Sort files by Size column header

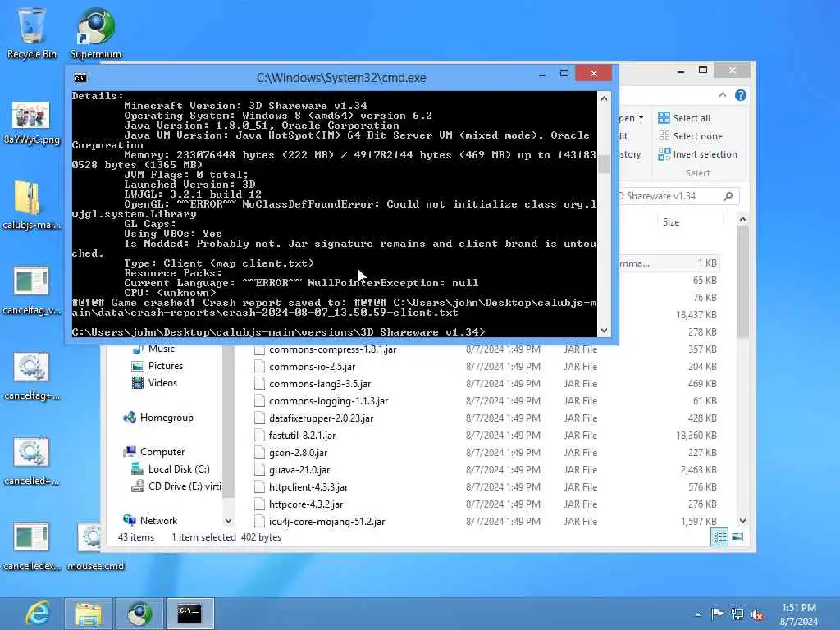pyautogui.click(x=671, y=221)
